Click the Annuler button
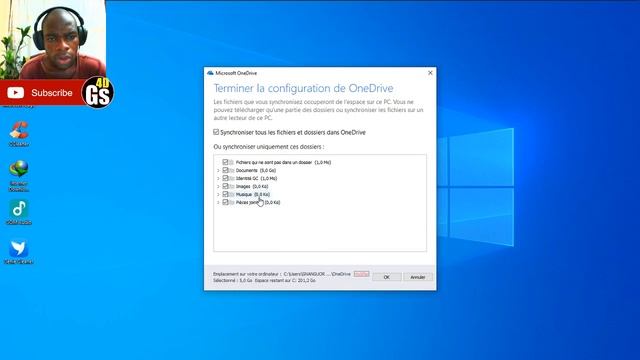 (418, 277)
